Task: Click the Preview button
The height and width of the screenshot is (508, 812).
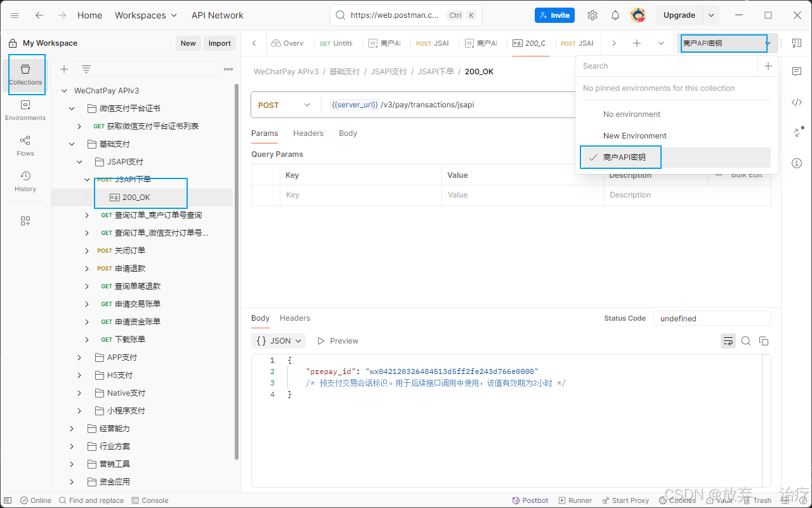Action: [x=337, y=341]
